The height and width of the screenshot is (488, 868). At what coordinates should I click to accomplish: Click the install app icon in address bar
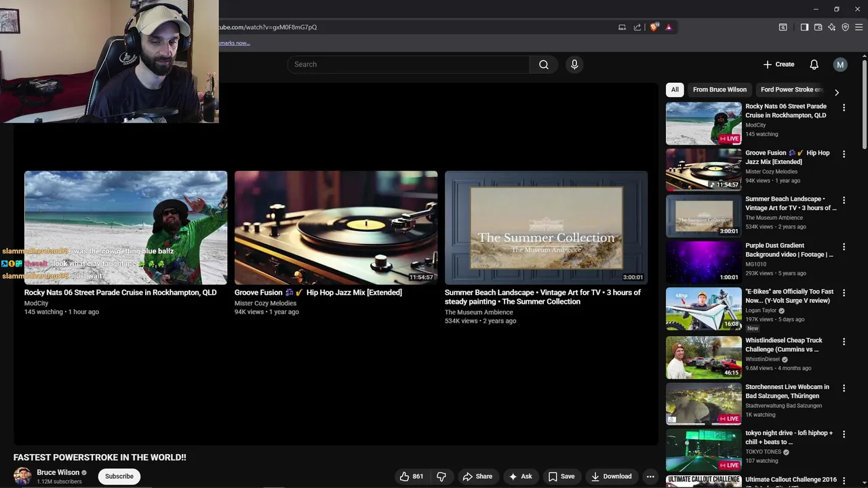tap(622, 27)
